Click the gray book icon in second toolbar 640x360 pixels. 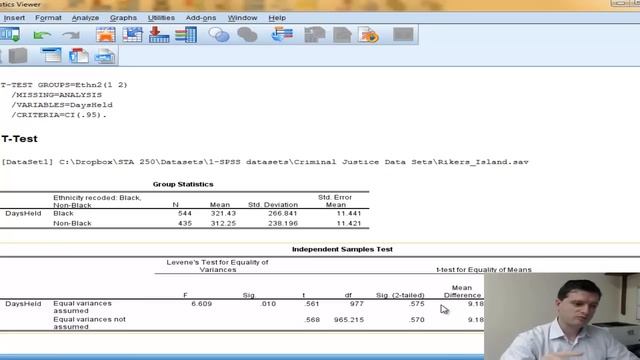(18, 56)
